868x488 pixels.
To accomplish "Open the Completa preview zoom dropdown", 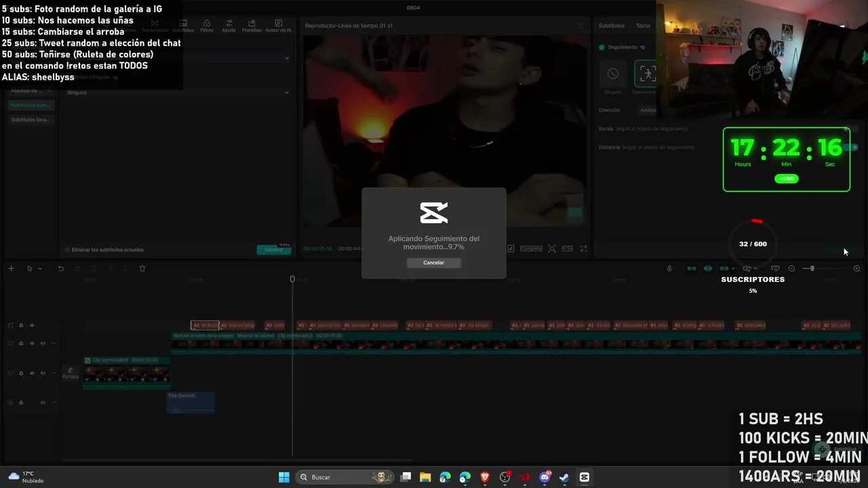I will point(531,249).
